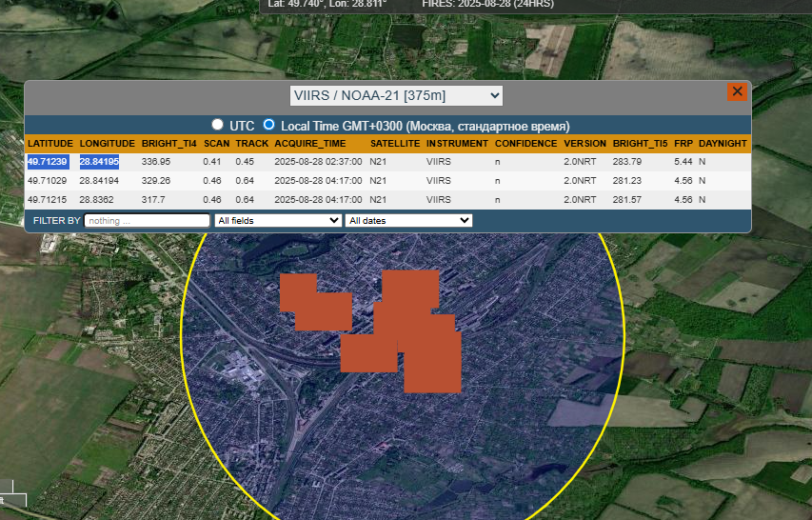Select longitude cell 28.8362

click(x=96, y=199)
